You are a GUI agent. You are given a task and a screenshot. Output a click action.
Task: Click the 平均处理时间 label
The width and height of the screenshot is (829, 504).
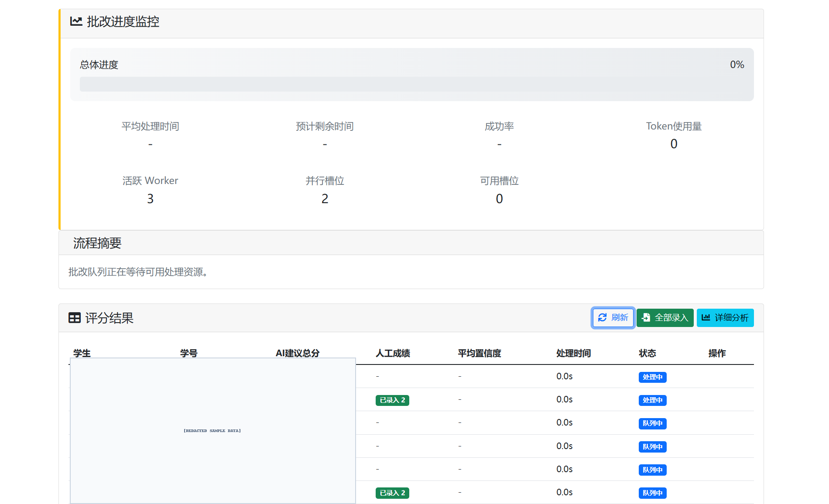coord(150,126)
